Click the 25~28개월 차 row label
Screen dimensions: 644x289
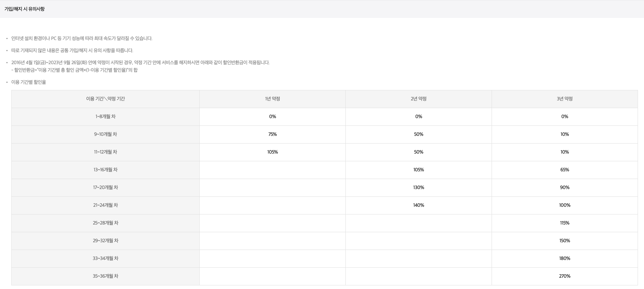point(105,223)
